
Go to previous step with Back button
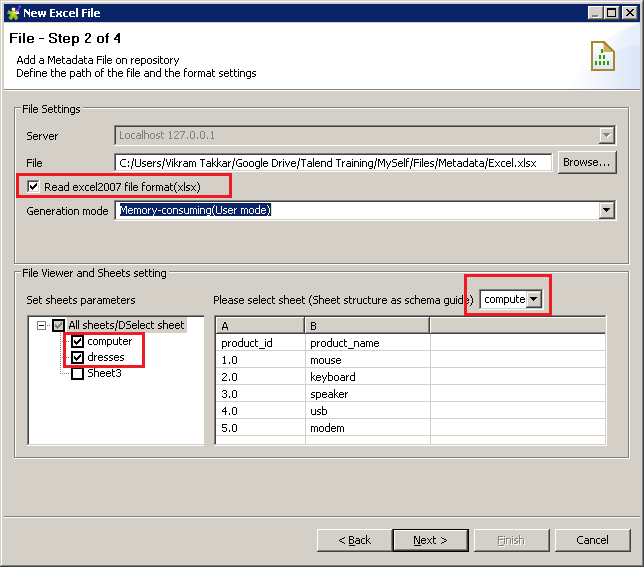coord(354,540)
